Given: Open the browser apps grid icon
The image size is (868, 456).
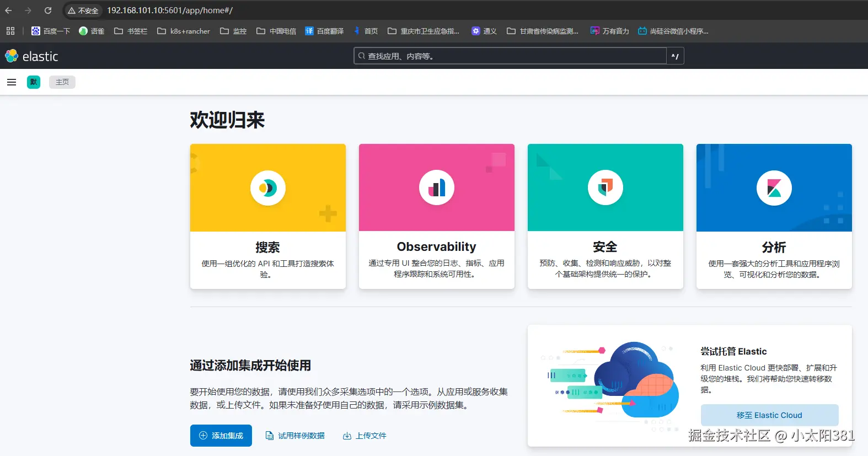Looking at the screenshot, I should (x=10, y=31).
